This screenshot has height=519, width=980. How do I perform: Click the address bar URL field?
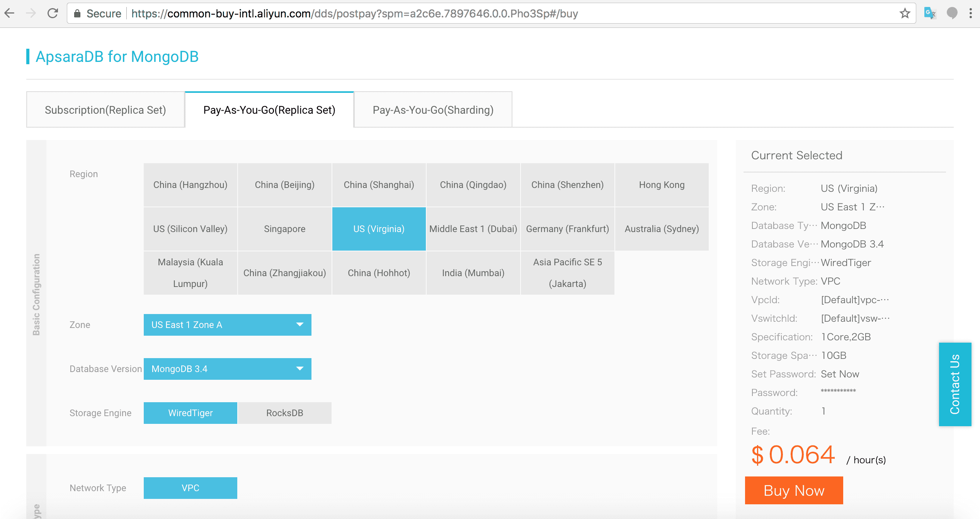coord(491,14)
